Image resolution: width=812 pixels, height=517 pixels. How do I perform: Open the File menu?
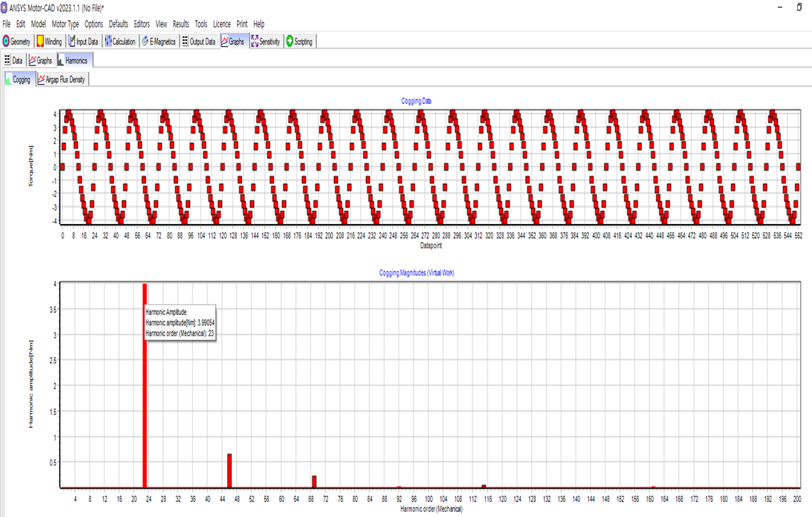pyautogui.click(x=6, y=24)
